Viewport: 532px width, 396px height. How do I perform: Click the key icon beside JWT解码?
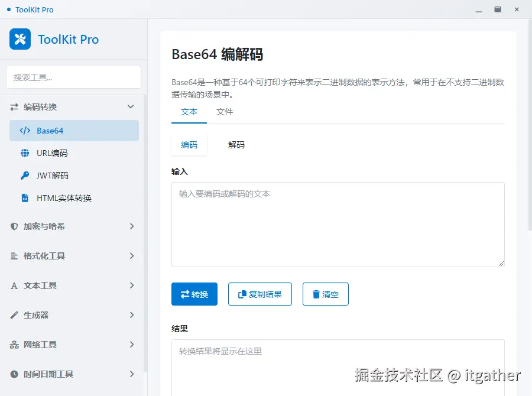[x=25, y=176]
